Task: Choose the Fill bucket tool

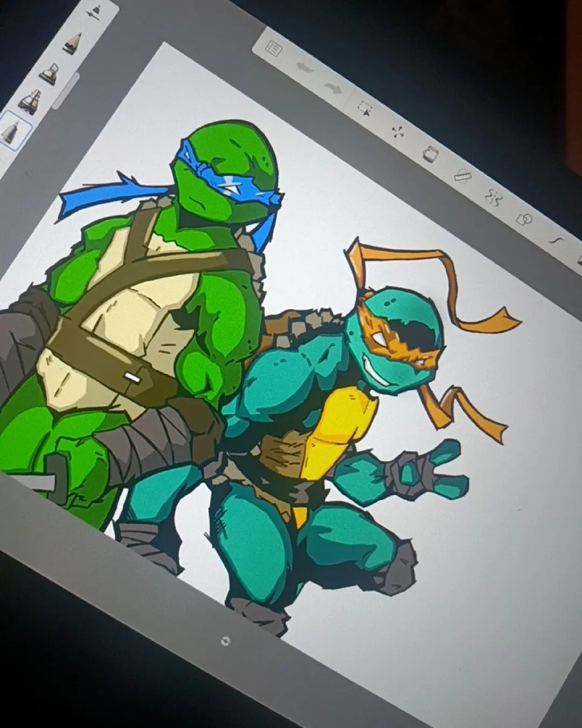Action: coord(430,155)
